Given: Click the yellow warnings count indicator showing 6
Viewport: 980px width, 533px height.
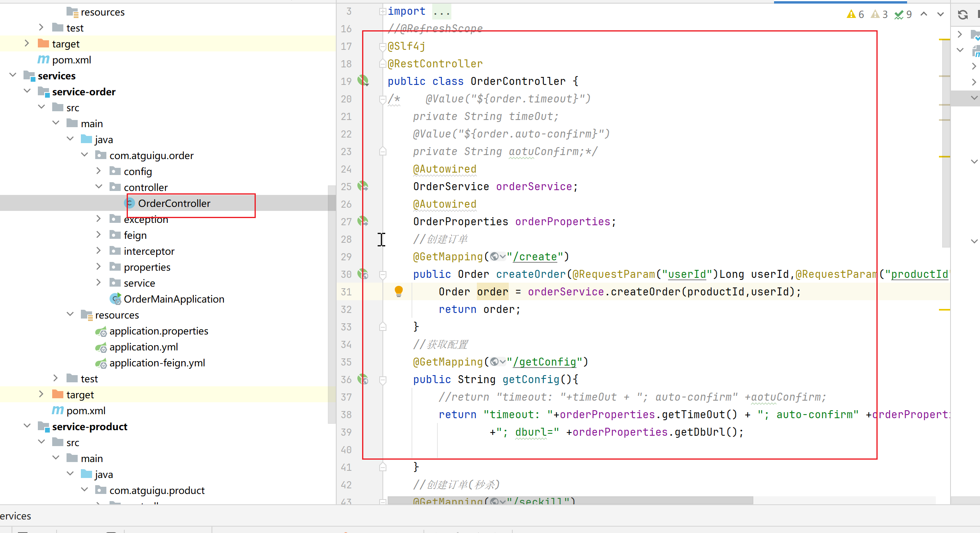Looking at the screenshot, I should pyautogui.click(x=856, y=15).
